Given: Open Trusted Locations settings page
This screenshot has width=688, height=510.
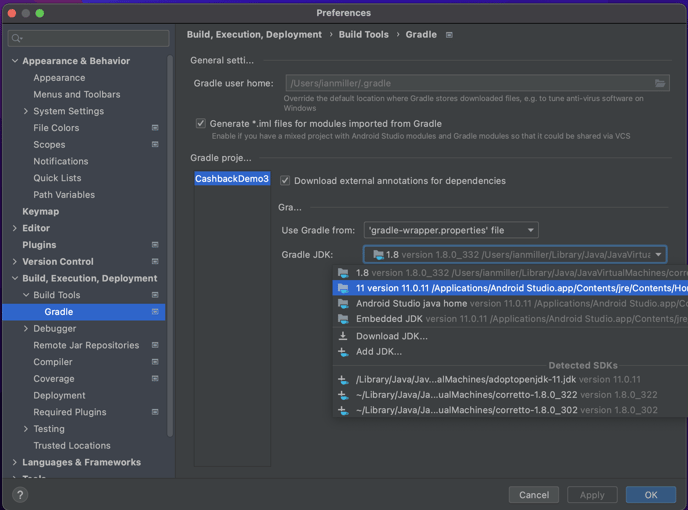Looking at the screenshot, I should (71, 446).
